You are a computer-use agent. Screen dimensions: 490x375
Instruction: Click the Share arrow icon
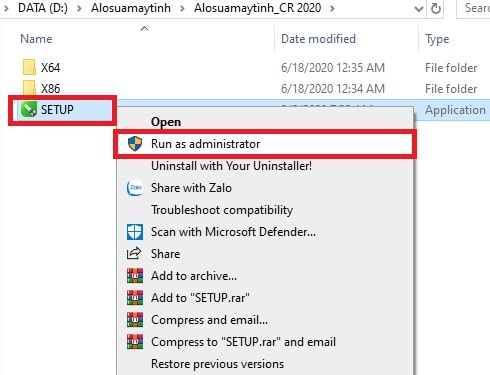click(x=134, y=254)
